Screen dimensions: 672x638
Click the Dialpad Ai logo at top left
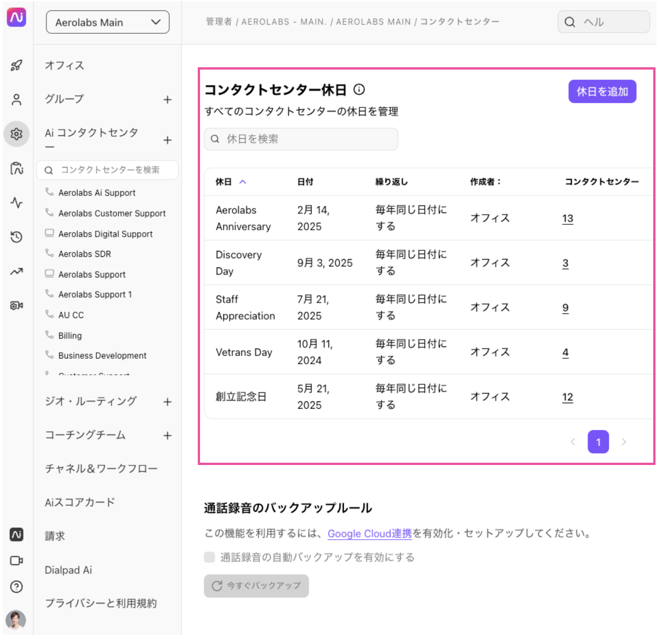pyautogui.click(x=16, y=17)
